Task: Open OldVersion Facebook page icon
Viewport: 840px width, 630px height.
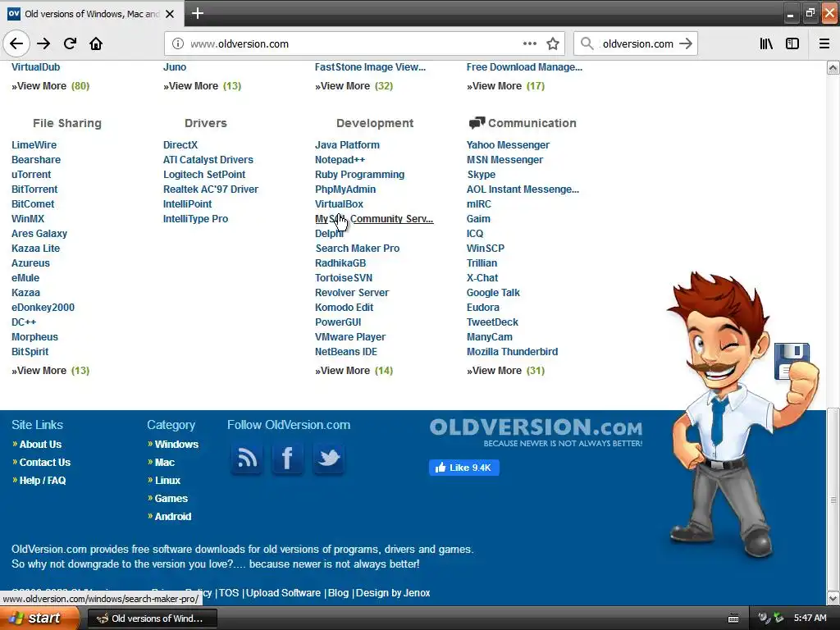Action: click(x=288, y=458)
